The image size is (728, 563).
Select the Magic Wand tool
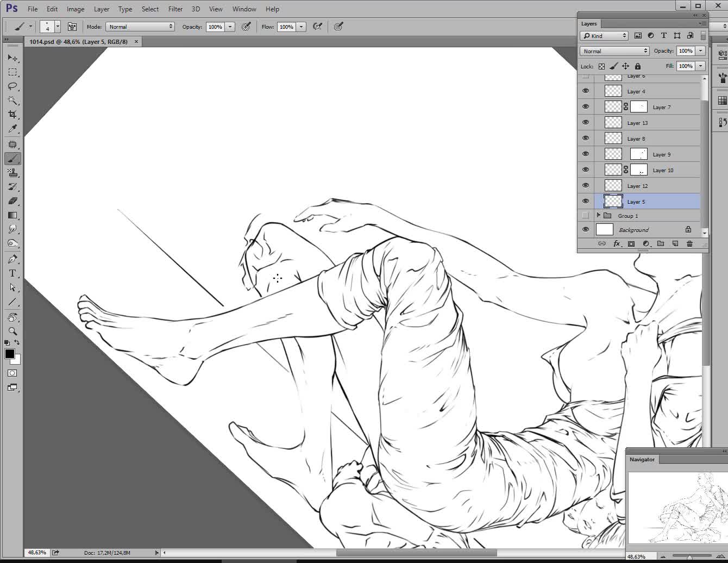click(12, 100)
